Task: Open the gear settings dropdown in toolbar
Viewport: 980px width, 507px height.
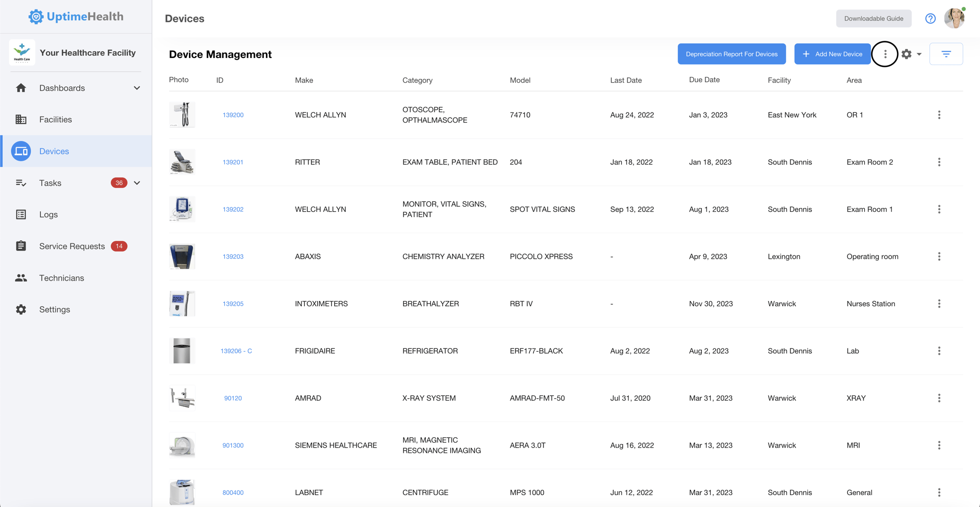Action: click(x=911, y=54)
